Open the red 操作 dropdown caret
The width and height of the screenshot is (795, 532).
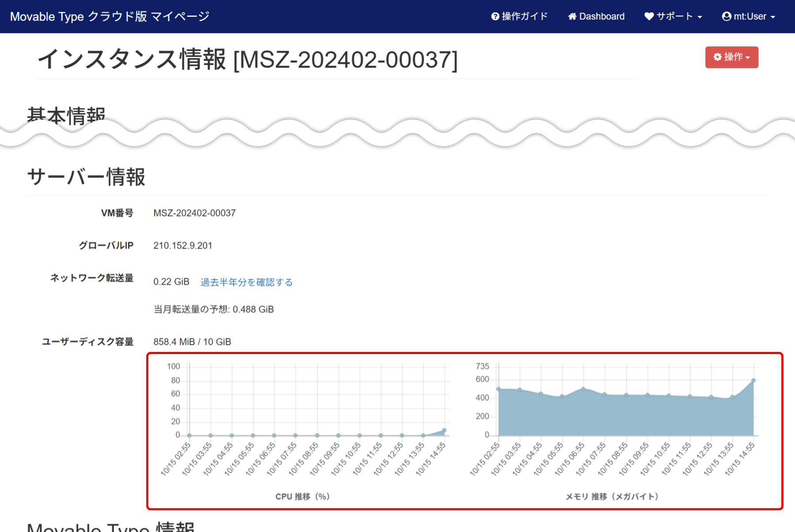click(748, 58)
